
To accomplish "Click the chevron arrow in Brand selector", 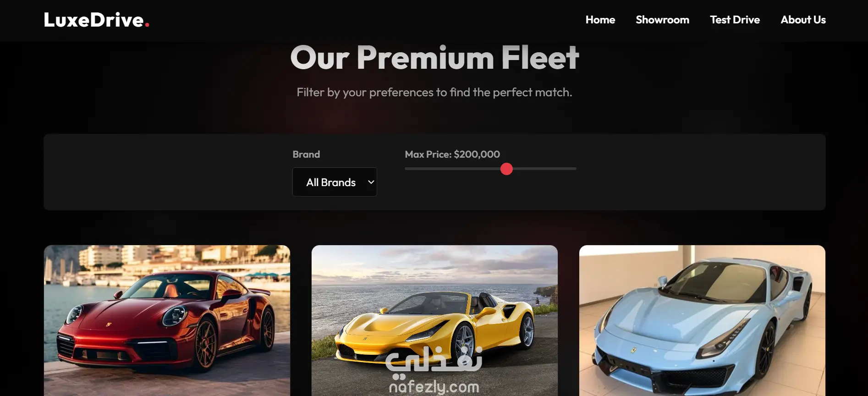I will coord(371,182).
